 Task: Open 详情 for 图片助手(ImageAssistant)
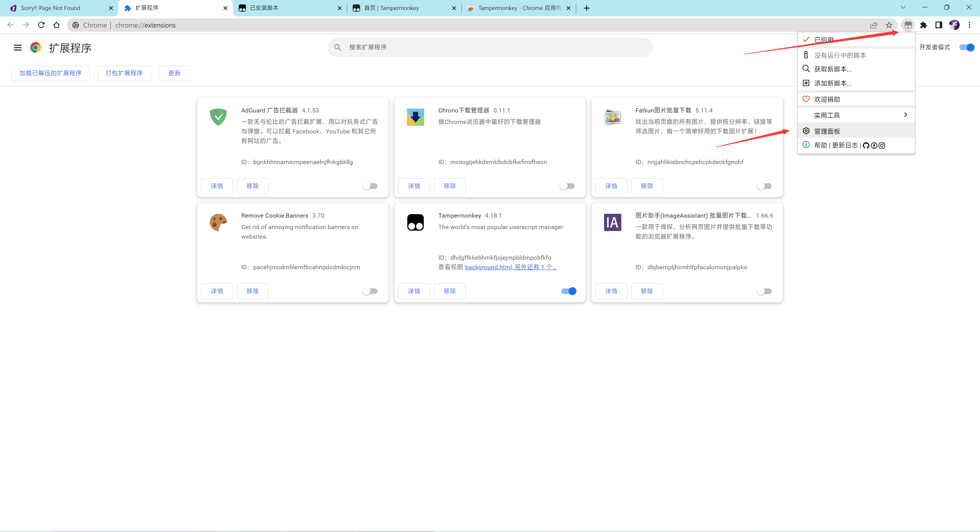pos(611,291)
